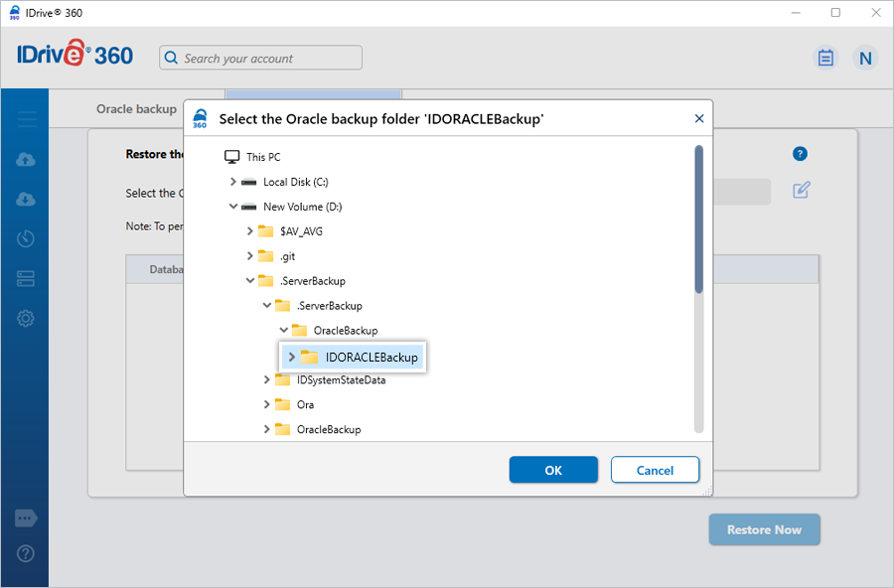Screen dimensions: 894x588
Task: Expand the IDORACLEBackup folder chevron
Action: [x=291, y=358]
